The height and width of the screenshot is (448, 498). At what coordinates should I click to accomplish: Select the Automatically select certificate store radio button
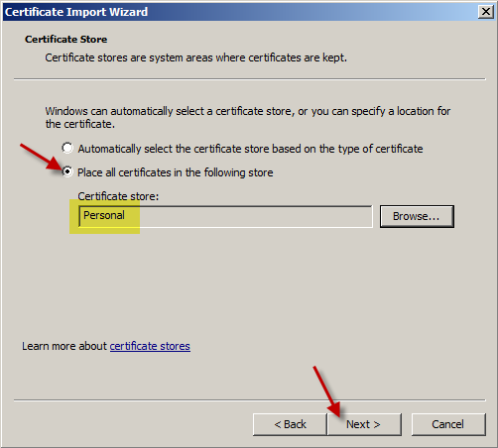[x=67, y=148]
